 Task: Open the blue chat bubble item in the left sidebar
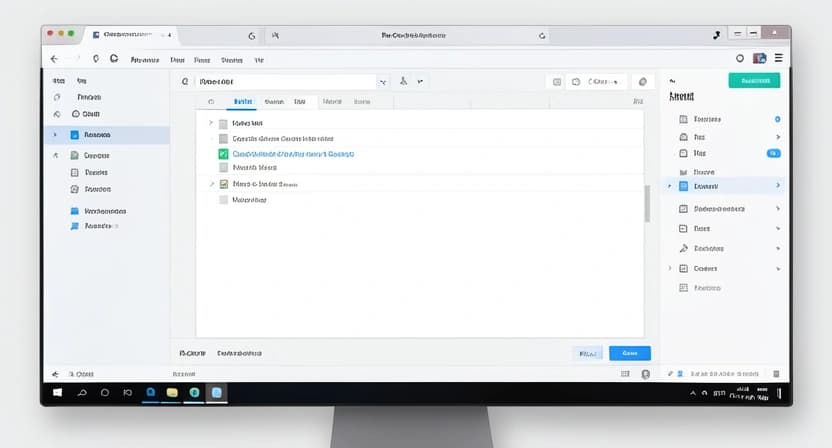click(74, 226)
